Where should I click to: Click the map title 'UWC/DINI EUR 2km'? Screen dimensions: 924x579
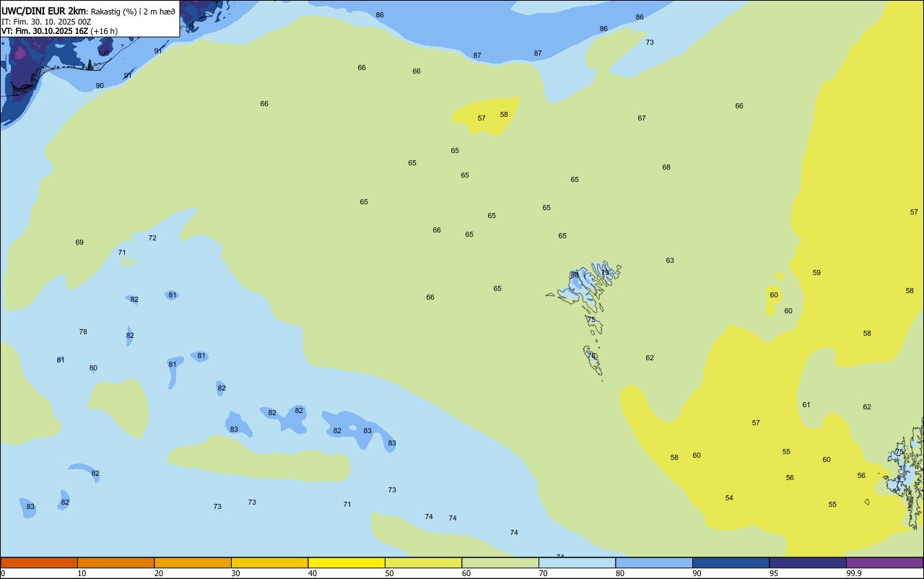click(44, 11)
